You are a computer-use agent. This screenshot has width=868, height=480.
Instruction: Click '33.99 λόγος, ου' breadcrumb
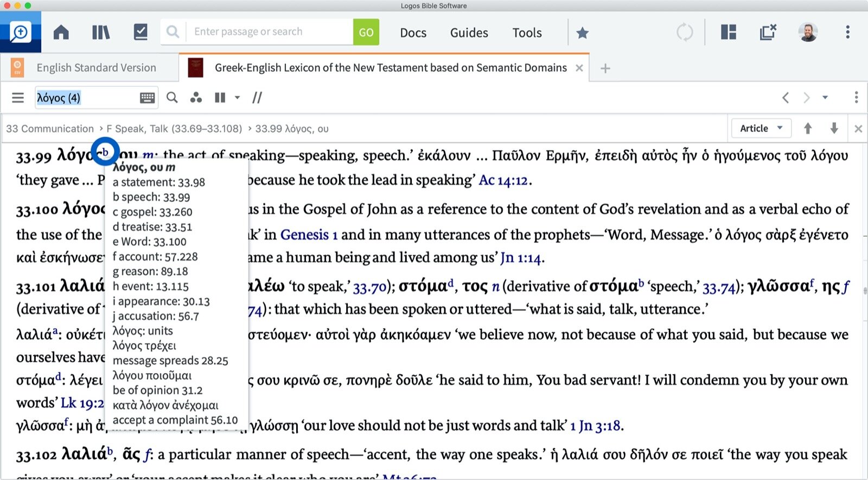(292, 129)
